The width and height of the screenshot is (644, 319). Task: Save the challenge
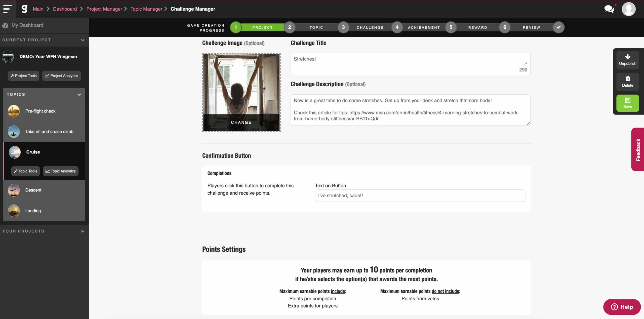coord(627,103)
